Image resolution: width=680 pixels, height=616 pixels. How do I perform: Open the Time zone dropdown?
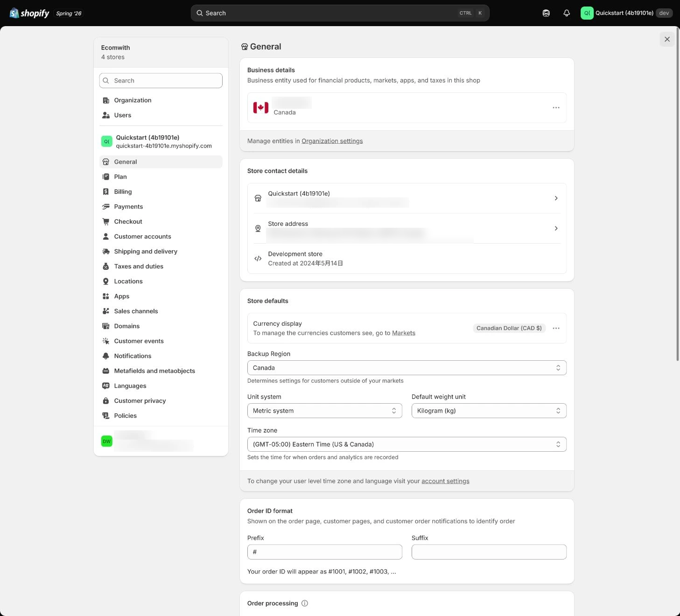click(x=407, y=444)
